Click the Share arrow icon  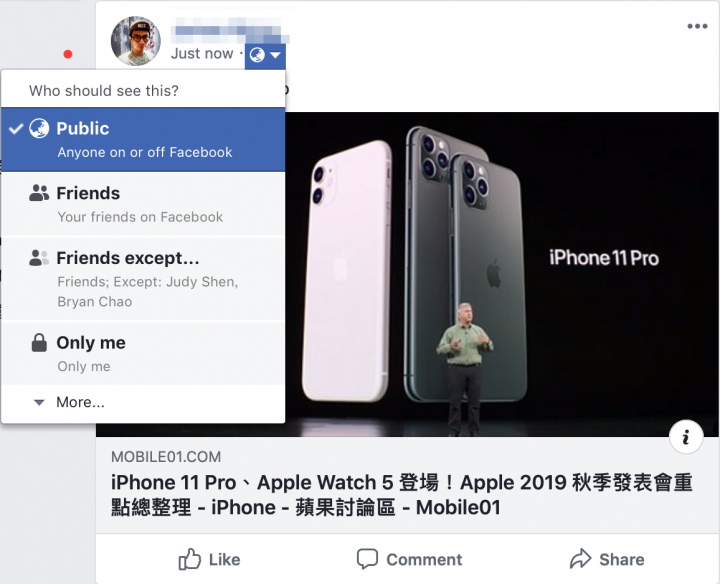[x=581, y=559]
